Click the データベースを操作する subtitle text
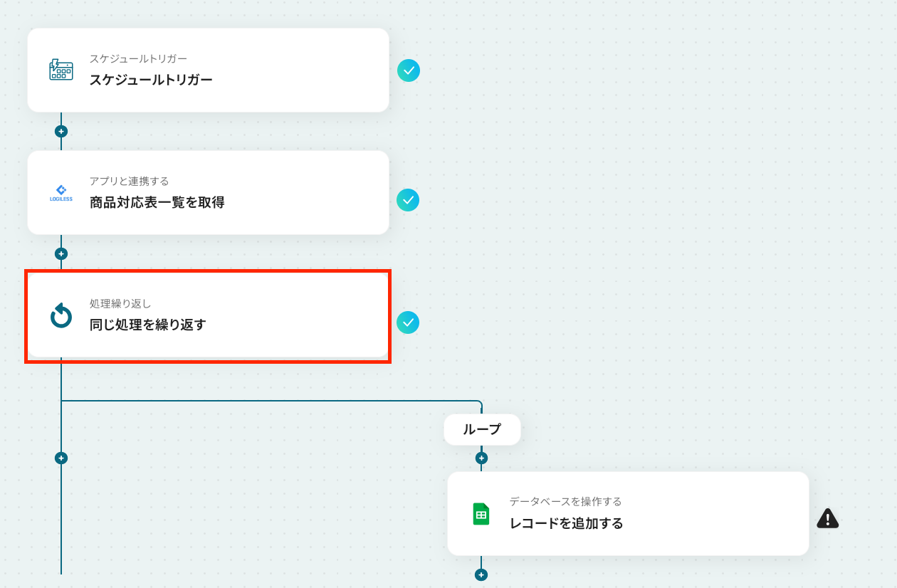Screen dimensions: 897x588 coord(565,502)
